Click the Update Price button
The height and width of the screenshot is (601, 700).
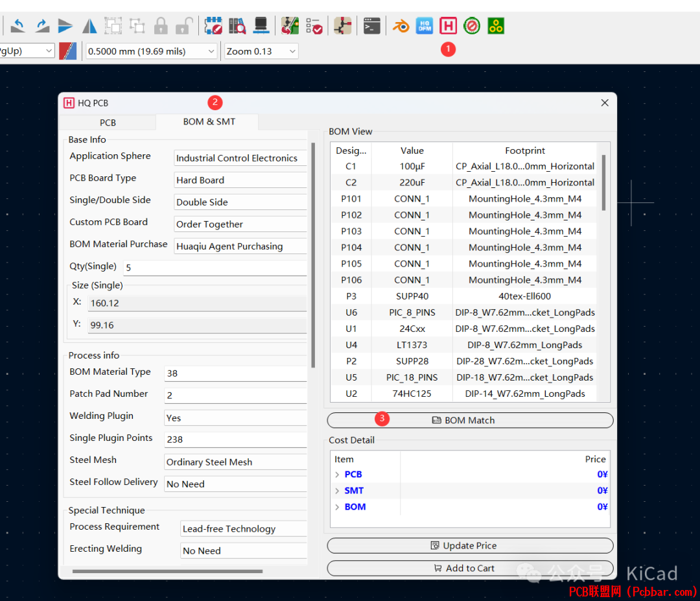point(470,546)
